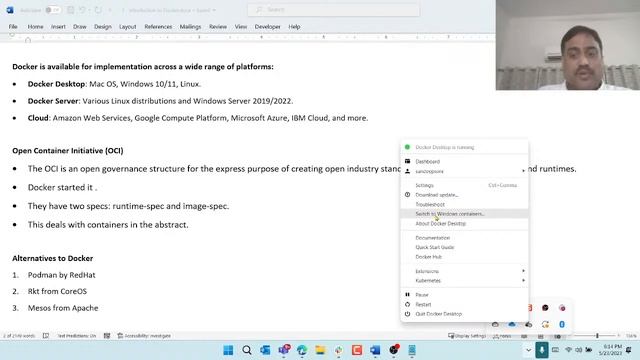Open Outlook from the taskbar

tap(265, 350)
